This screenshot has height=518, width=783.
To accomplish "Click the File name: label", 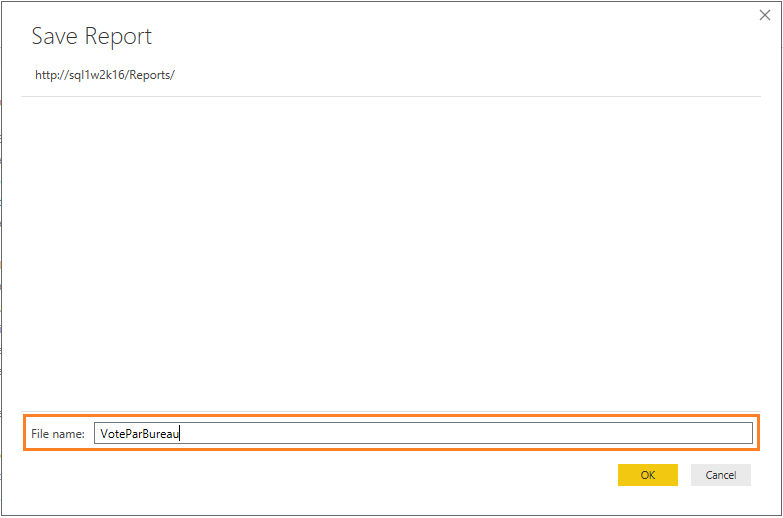I will 58,434.
